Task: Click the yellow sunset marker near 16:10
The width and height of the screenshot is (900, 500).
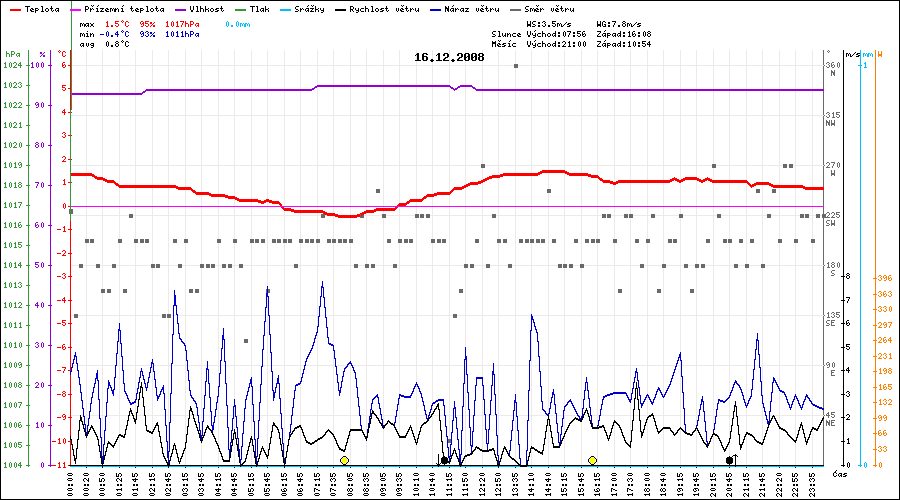Action: (593, 460)
